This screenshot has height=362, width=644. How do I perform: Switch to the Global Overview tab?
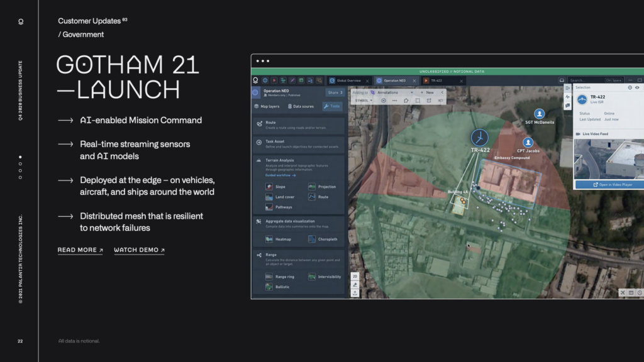(x=348, y=80)
